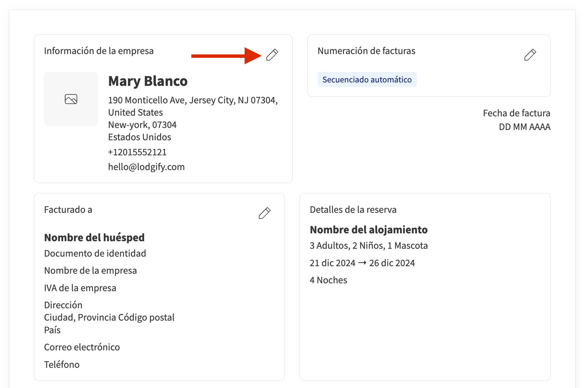Select the 21 dic 2024 to 26 dic 2024 dates

(x=362, y=263)
